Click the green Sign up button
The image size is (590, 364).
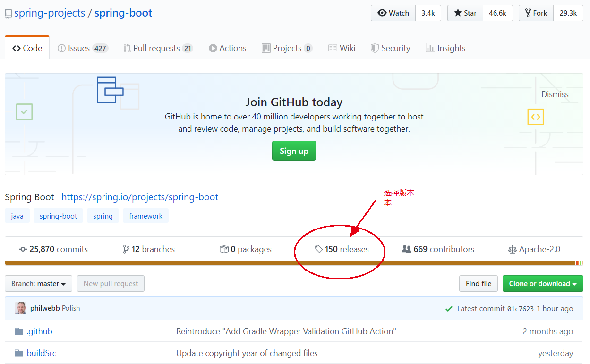tap(294, 151)
